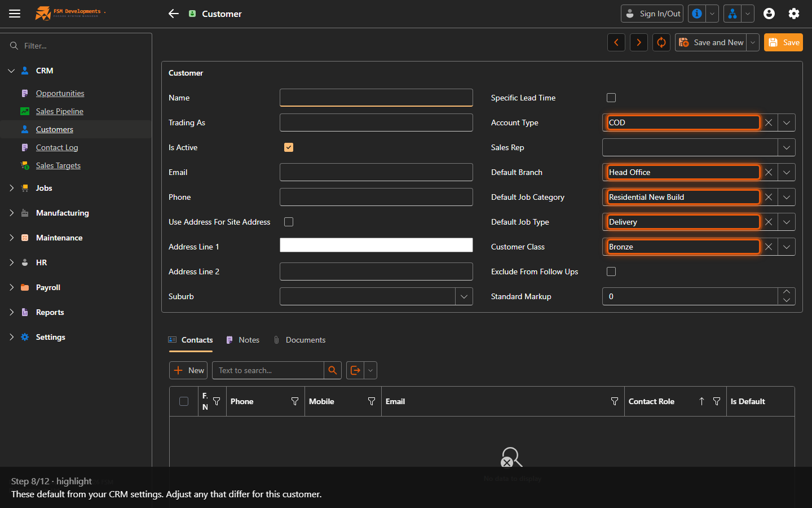Click the Save button
The width and height of the screenshot is (812, 508).
(783, 42)
